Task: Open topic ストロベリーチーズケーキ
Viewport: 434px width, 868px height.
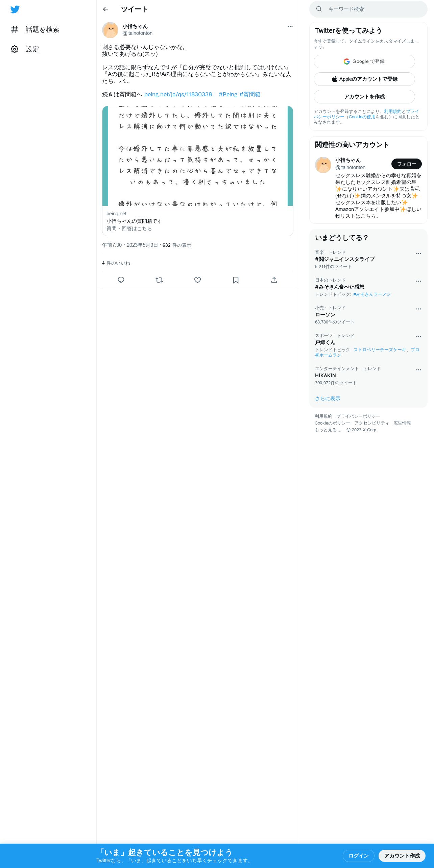Action: pos(380,350)
